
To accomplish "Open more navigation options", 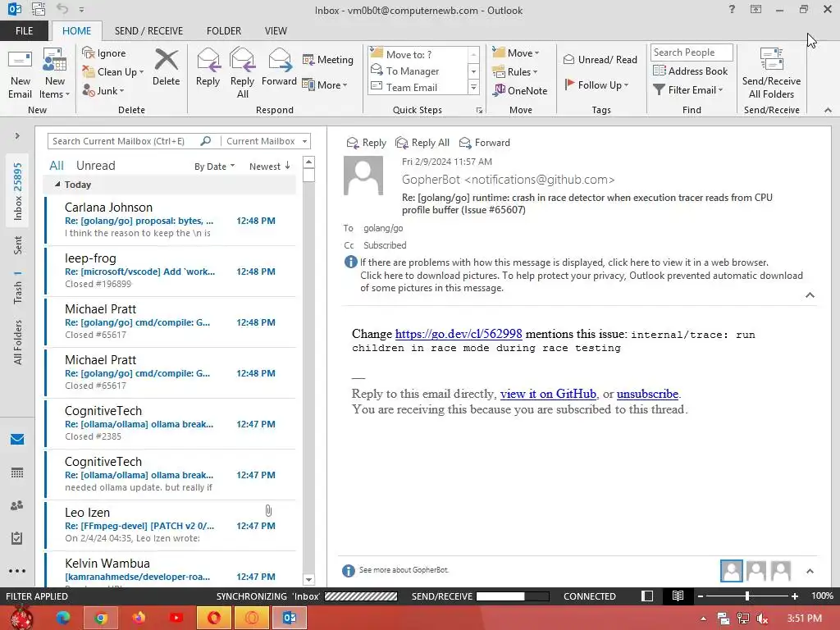I will point(17,571).
